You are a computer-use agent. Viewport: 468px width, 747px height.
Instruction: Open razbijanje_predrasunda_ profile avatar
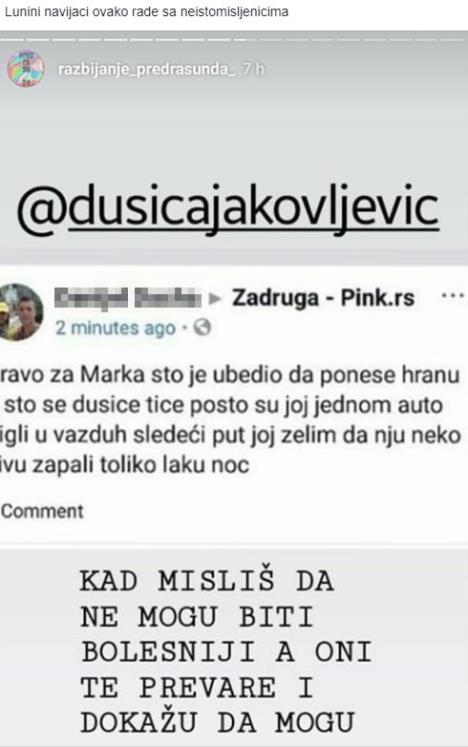25,69
